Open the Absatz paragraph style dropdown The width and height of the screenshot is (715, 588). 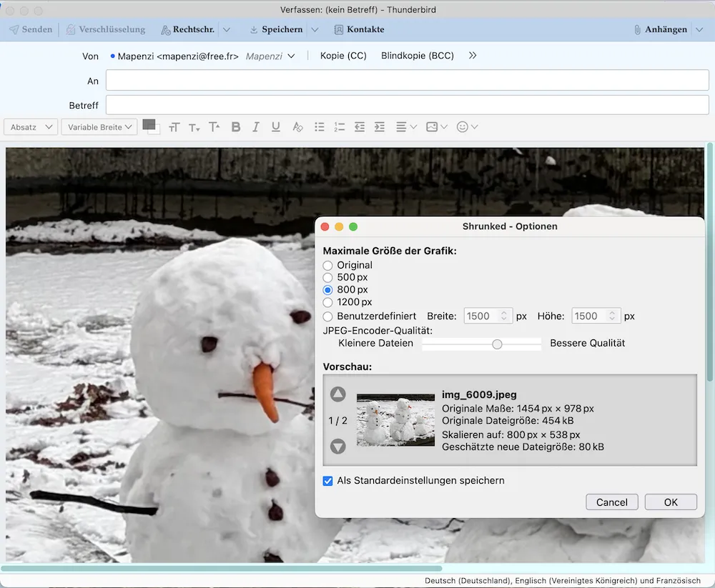[31, 126]
